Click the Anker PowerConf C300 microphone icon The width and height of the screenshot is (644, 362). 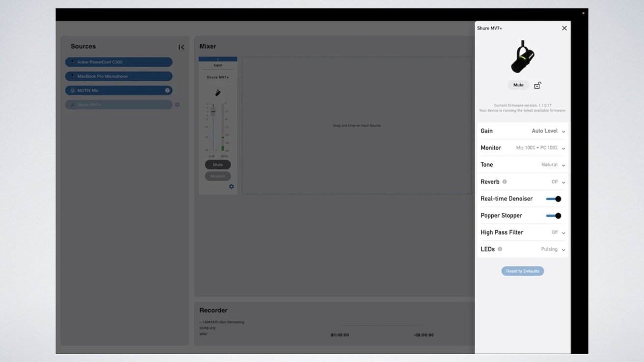pos(72,62)
